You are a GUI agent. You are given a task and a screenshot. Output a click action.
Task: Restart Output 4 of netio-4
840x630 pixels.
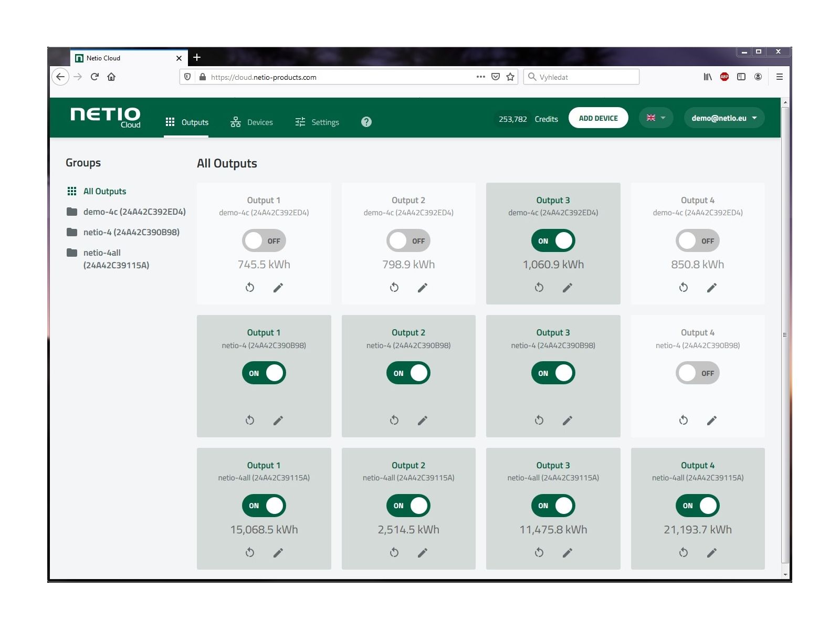coord(684,420)
